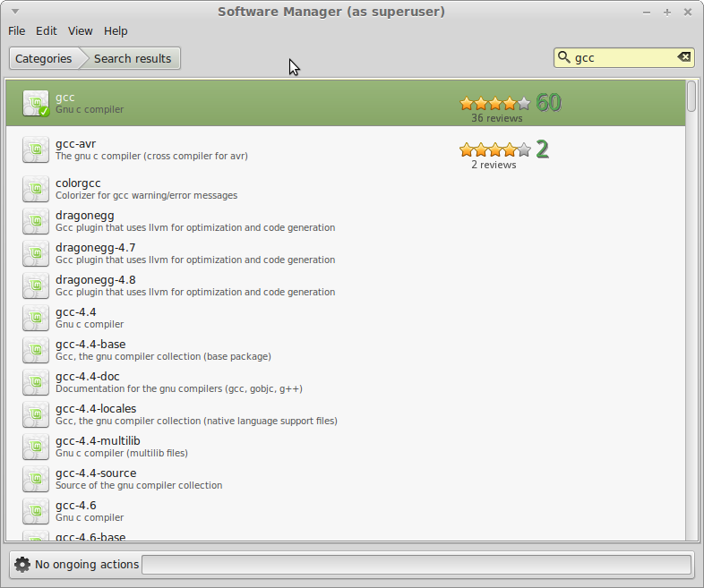The width and height of the screenshot is (704, 588).
Task: Select the gcc-4.4-source package entry
Action: [x=345, y=480]
